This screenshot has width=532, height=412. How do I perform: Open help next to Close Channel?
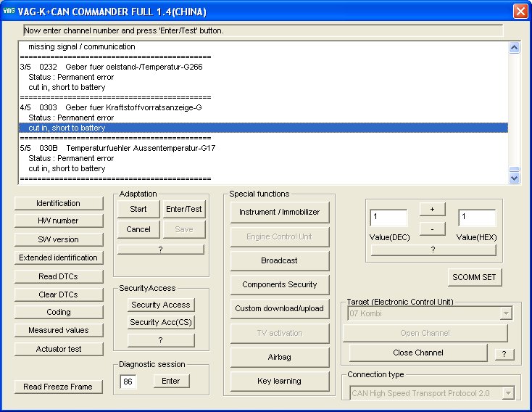tap(504, 354)
